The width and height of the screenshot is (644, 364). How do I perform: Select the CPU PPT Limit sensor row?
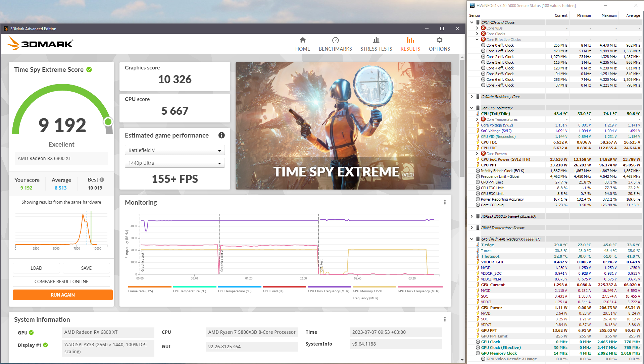tap(555, 182)
